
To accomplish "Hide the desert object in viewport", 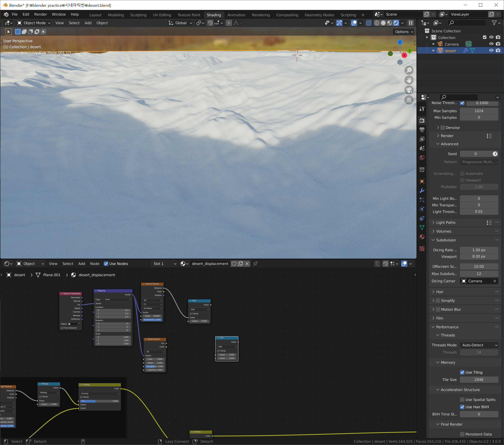I will [491, 51].
